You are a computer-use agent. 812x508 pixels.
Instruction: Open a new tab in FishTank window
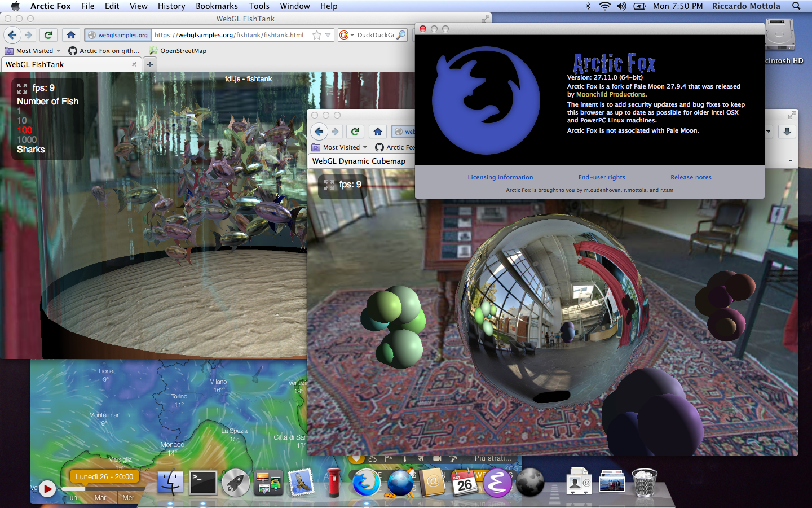point(150,64)
